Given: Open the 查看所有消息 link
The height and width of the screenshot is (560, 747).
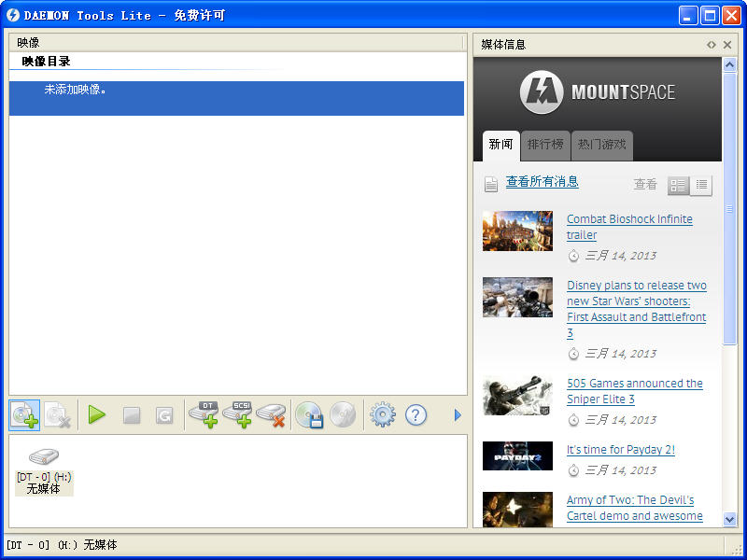Looking at the screenshot, I should (x=543, y=181).
